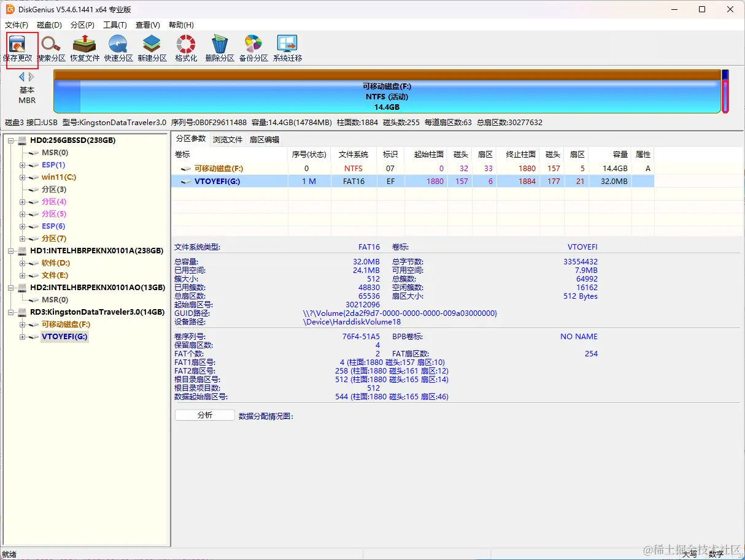Click the 卷标 column header
The width and height of the screenshot is (745, 560).
230,155
